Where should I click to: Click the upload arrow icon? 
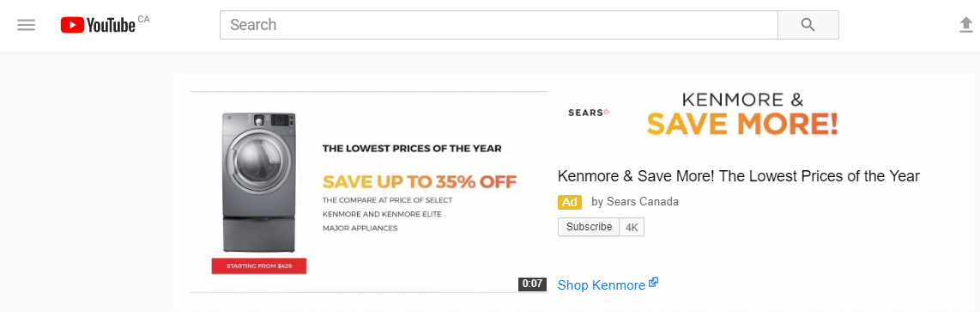(965, 25)
